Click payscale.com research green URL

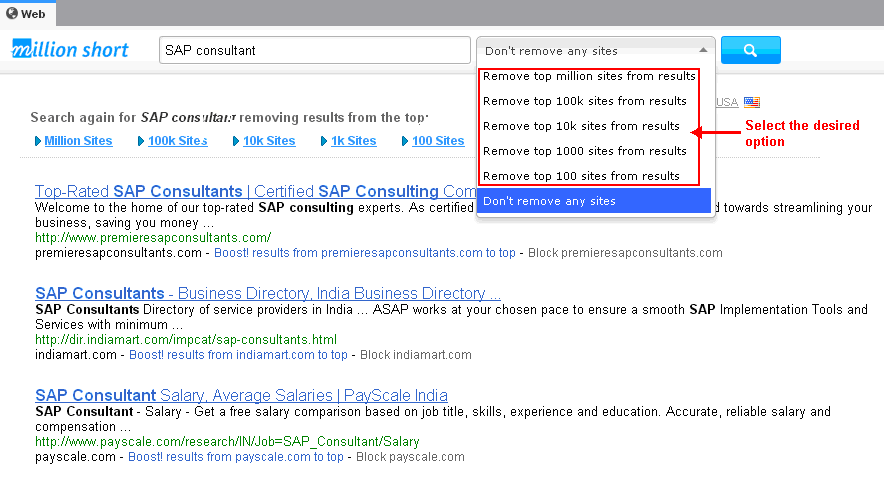(x=227, y=442)
